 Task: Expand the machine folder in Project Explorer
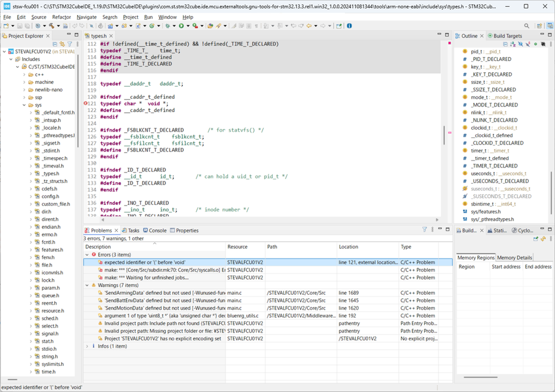tap(25, 82)
